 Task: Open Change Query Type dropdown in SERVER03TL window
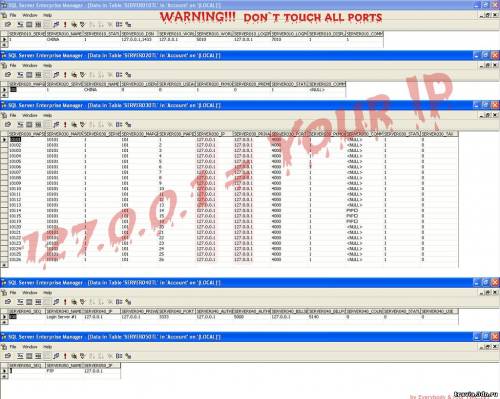click(56, 125)
